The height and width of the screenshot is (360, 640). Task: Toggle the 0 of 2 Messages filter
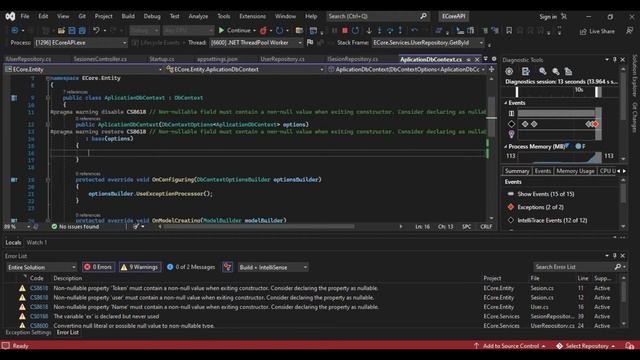[191, 267]
